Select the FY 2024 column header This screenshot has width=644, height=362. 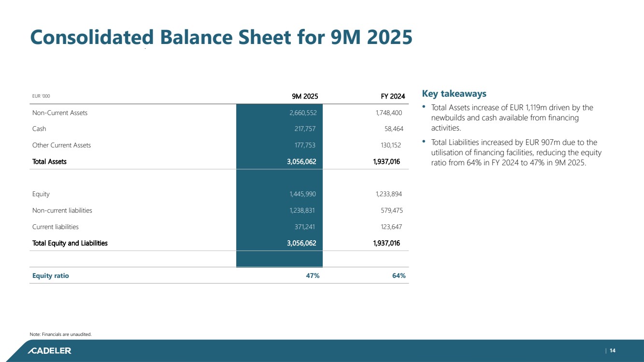(392, 96)
